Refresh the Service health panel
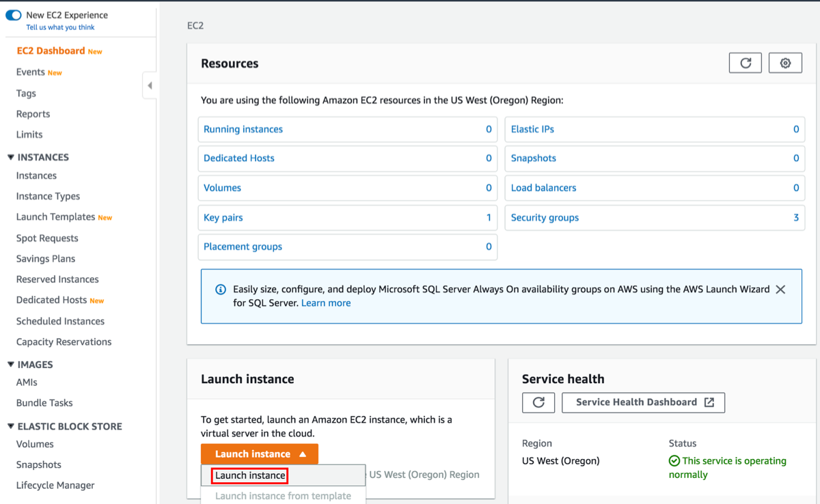Viewport: 820px width, 504px height. tap(538, 402)
